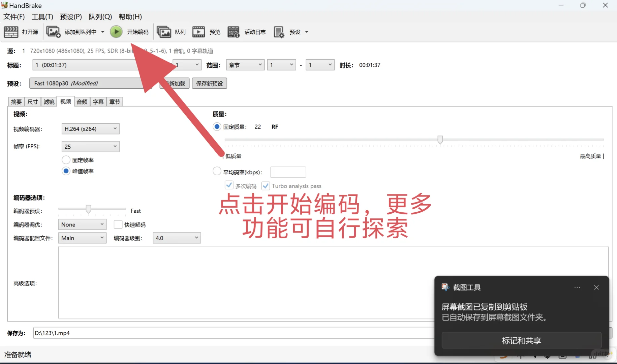Open the encoder level 4.0 dropdown
The height and width of the screenshot is (364, 617).
[177, 238]
